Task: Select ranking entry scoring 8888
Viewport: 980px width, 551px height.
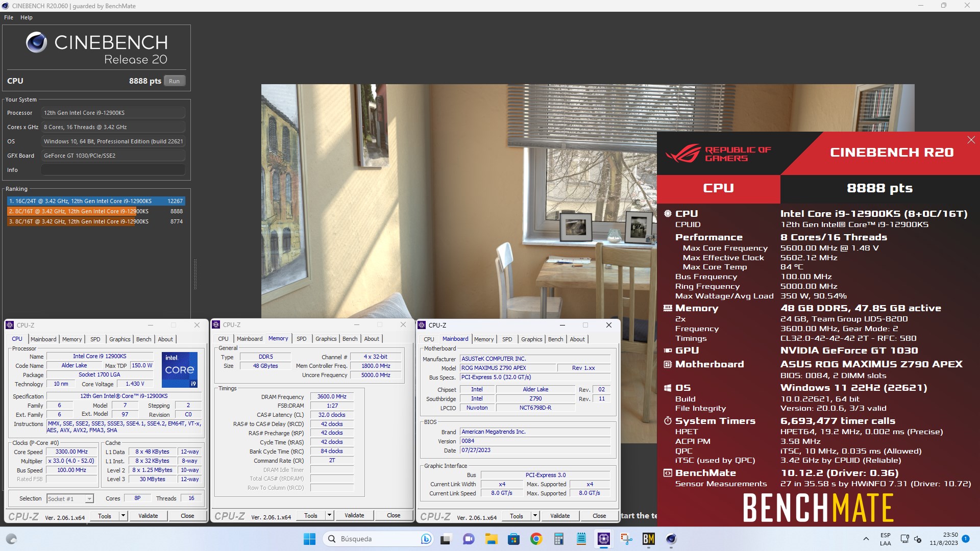Action: pyautogui.click(x=96, y=211)
